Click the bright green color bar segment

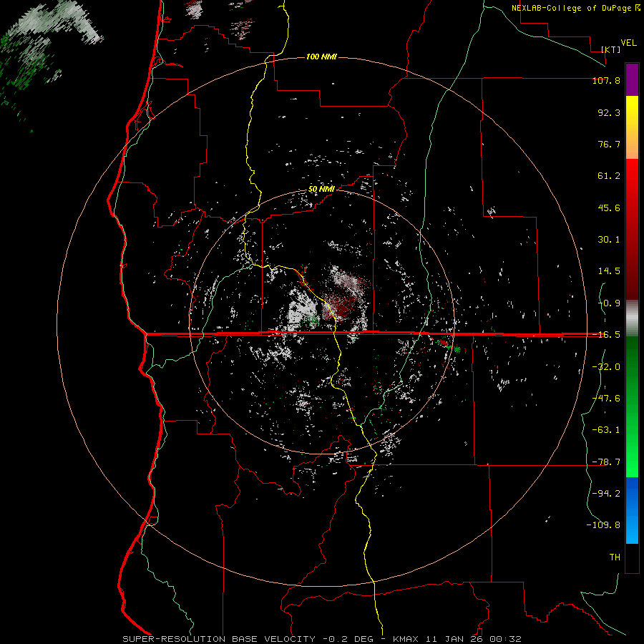632,406
